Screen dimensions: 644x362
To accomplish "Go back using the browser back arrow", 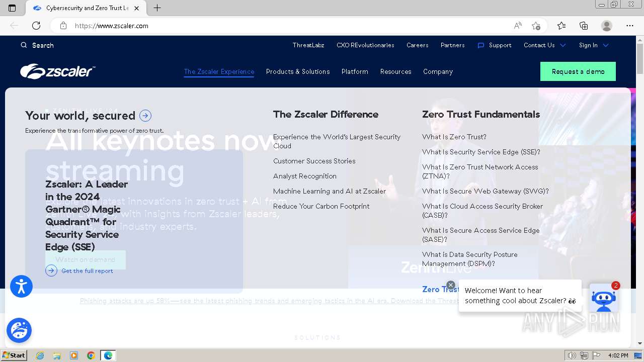I will point(14,26).
